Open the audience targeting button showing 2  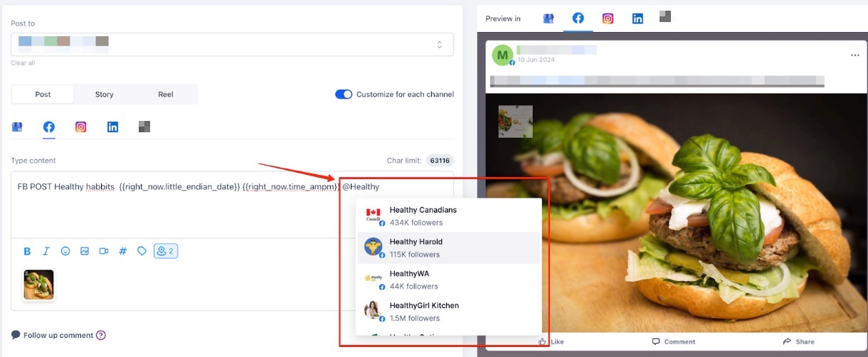166,251
